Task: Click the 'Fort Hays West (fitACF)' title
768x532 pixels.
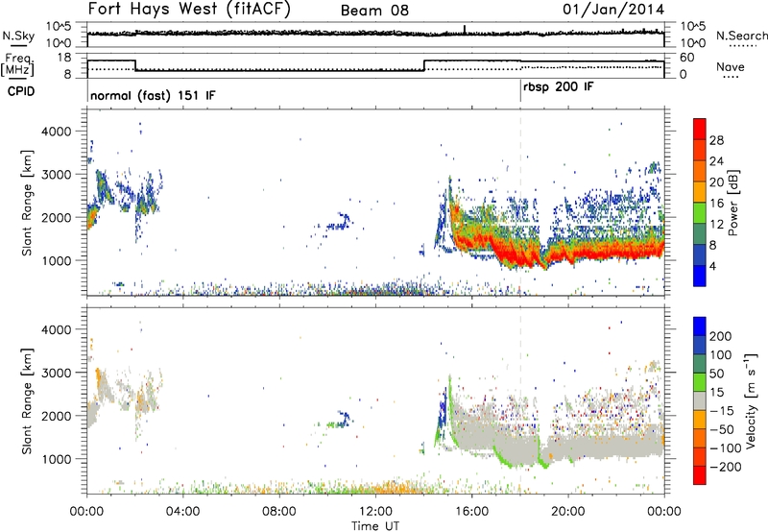Action: 189,9
